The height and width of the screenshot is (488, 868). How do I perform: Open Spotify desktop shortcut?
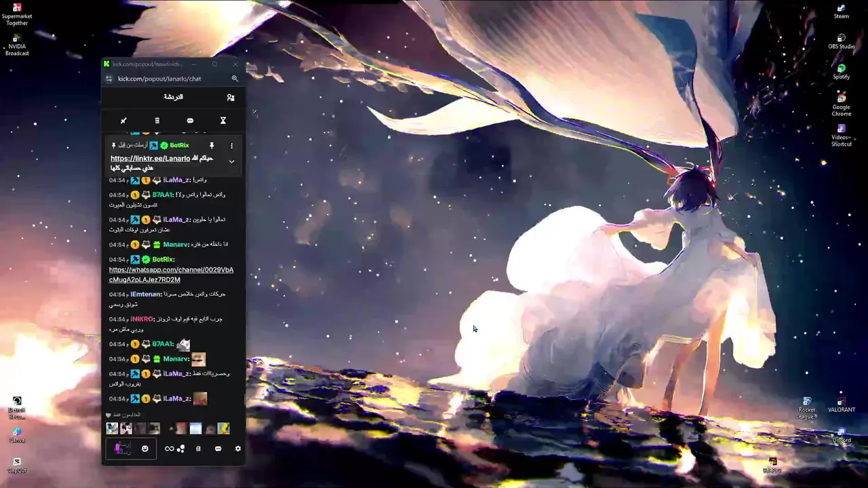842,72
